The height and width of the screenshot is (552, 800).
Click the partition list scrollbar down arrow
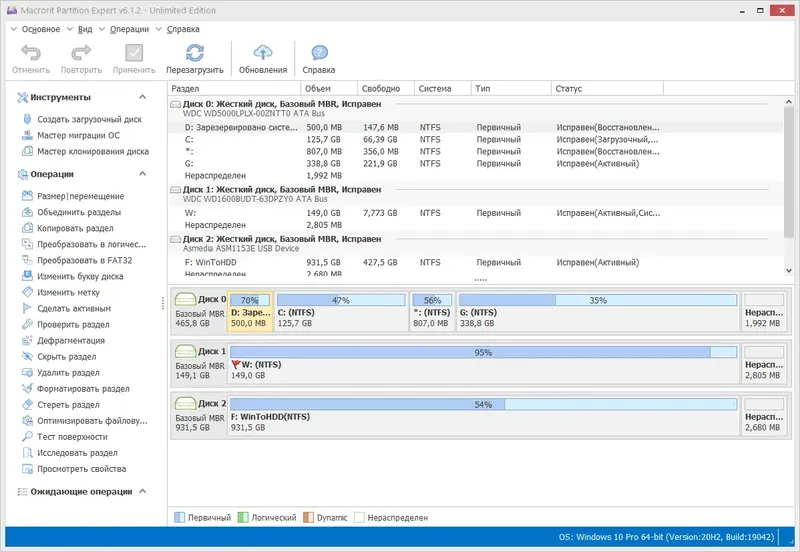click(x=789, y=270)
